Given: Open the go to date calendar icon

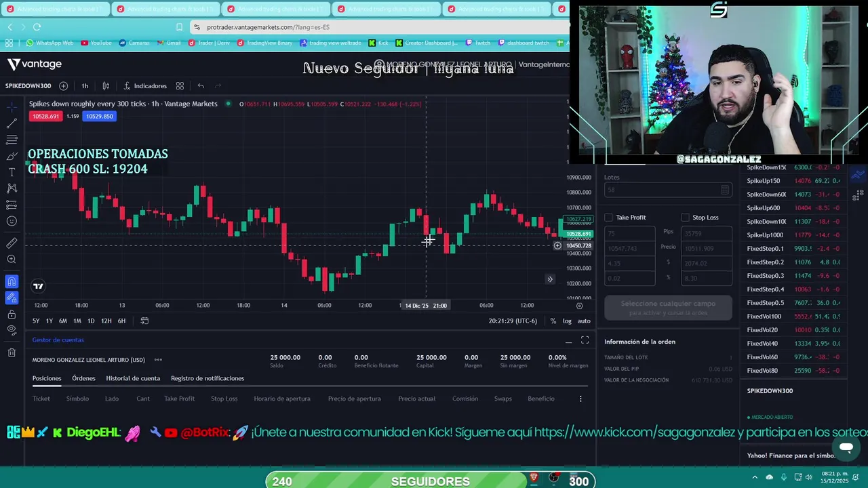Looking at the screenshot, I should point(144,321).
